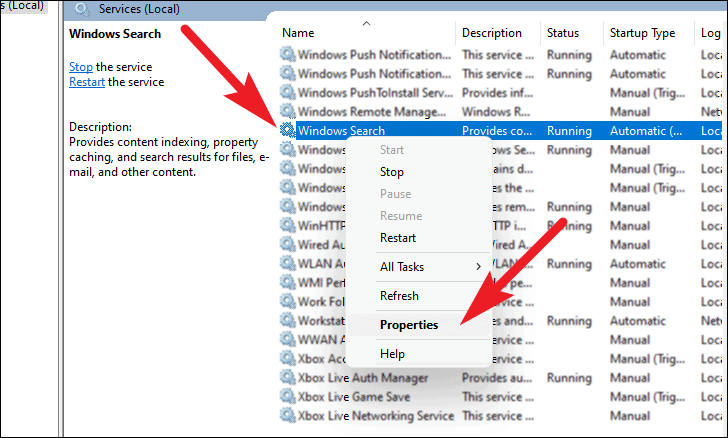Click gear icon of Windows Search row
The height and width of the screenshot is (438, 728).
click(287, 130)
